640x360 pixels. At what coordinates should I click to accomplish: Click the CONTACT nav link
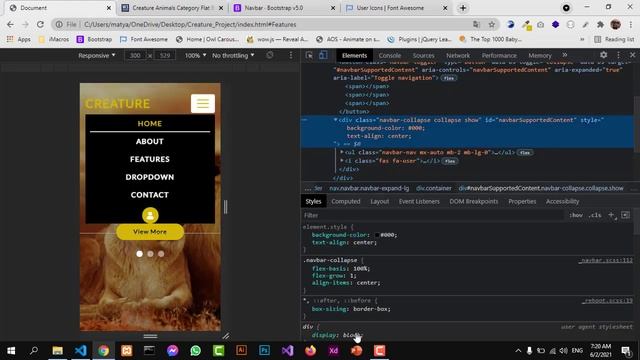pyautogui.click(x=150, y=195)
